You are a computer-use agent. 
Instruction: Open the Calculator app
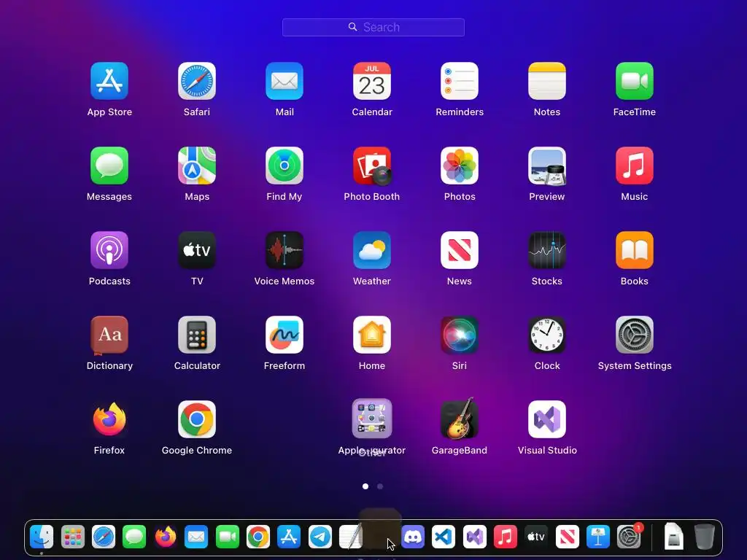[x=197, y=335]
